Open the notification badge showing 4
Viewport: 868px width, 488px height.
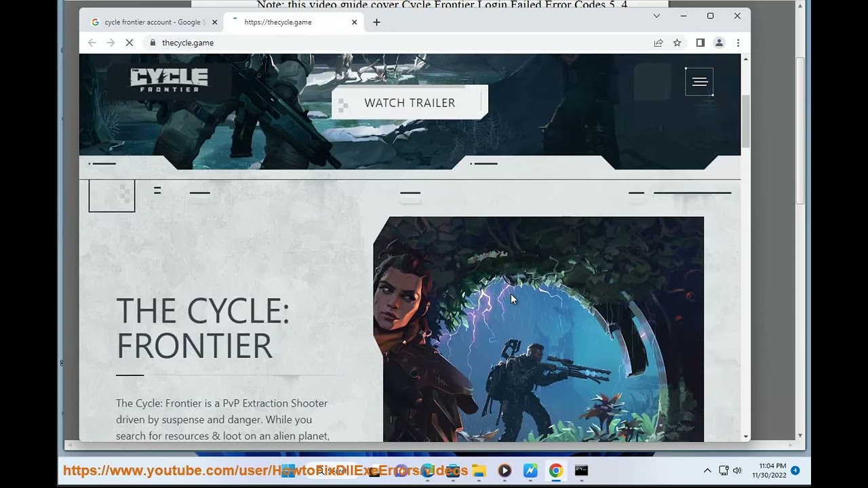[x=795, y=470]
